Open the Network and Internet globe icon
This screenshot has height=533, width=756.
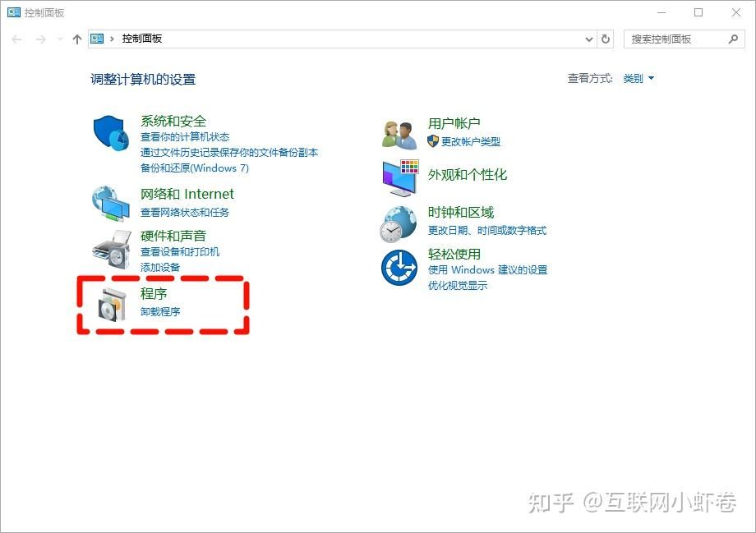coord(110,203)
